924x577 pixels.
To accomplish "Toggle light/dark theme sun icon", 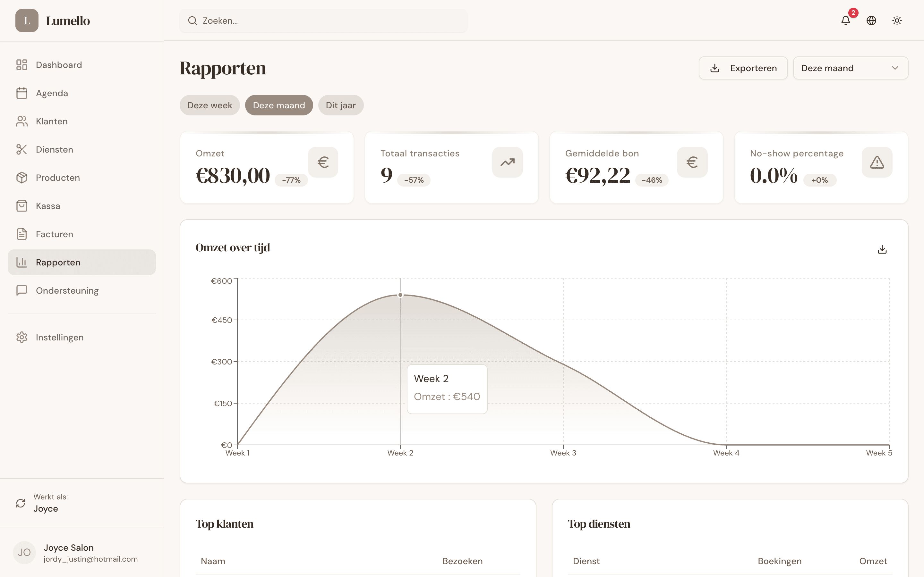I will (x=897, y=21).
